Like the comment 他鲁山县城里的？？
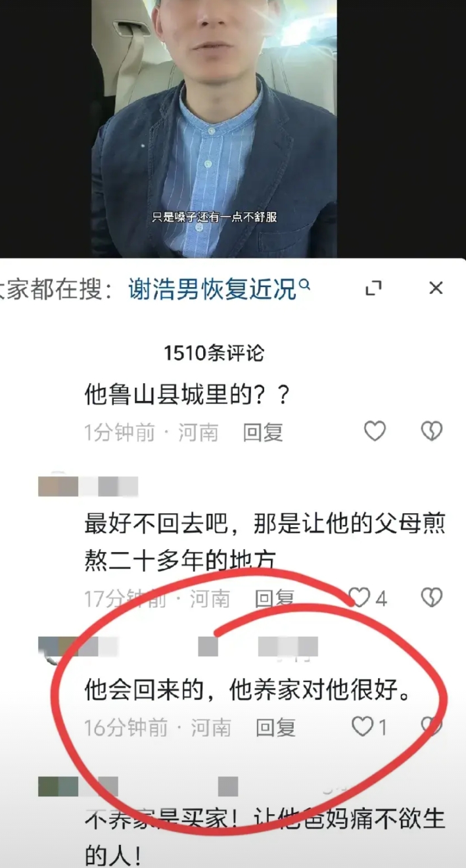This screenshot has width=466, height=868. click(375, 431)
